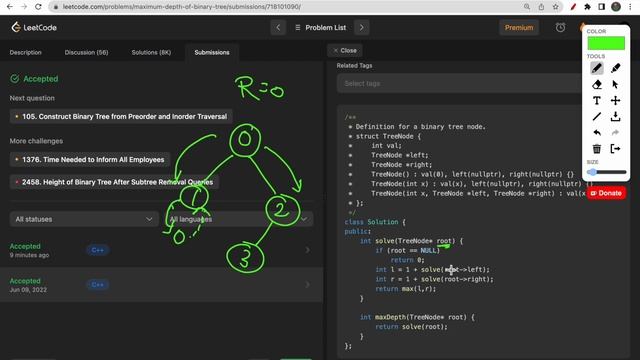Switch to the Description tab
The height and width of the screenshot is (360, 640).
tap(26, 52)
